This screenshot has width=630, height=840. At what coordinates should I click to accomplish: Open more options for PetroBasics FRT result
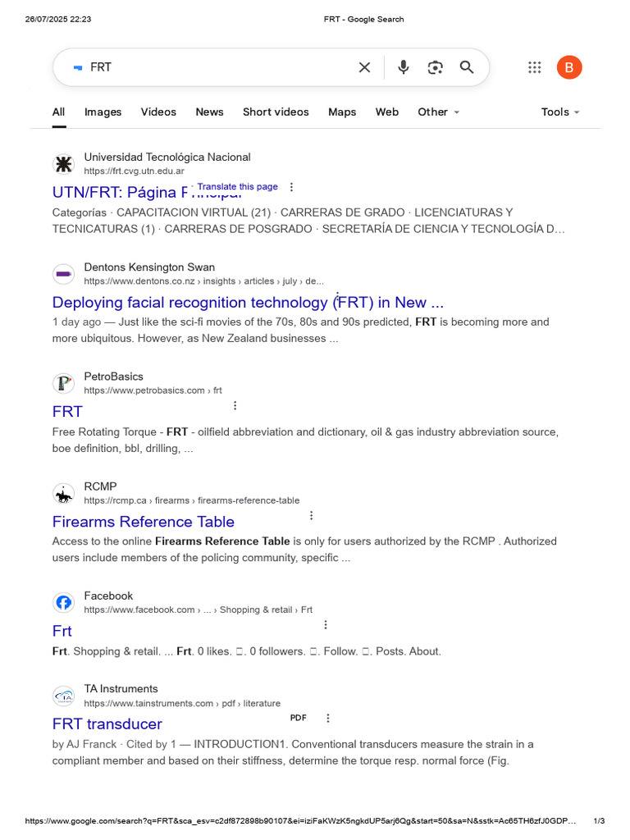point(235,405)
